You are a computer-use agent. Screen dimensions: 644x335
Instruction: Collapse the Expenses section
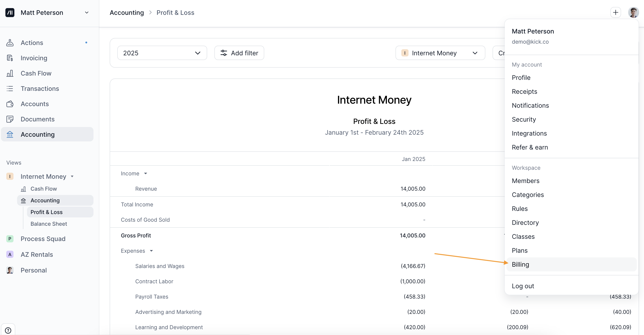point(151,251)
